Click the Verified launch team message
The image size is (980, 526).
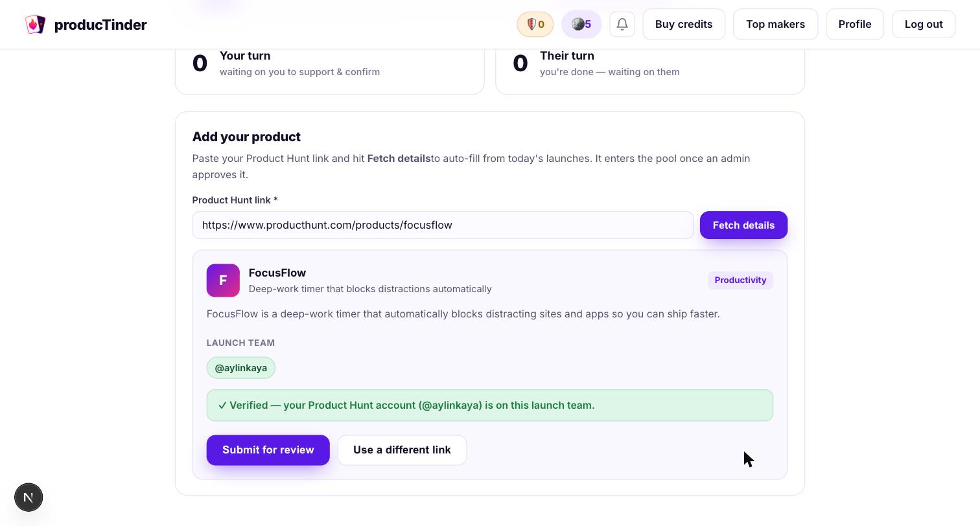pos(490,406)
